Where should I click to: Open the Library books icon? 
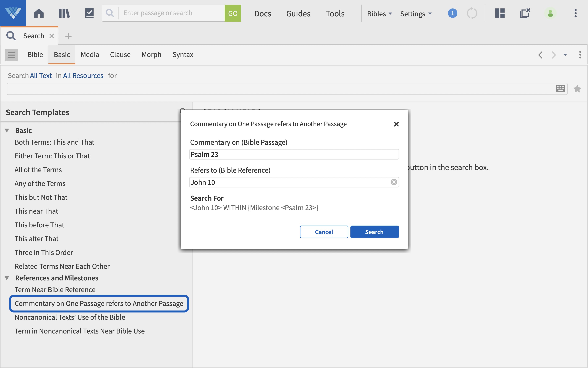pos(64,13)
